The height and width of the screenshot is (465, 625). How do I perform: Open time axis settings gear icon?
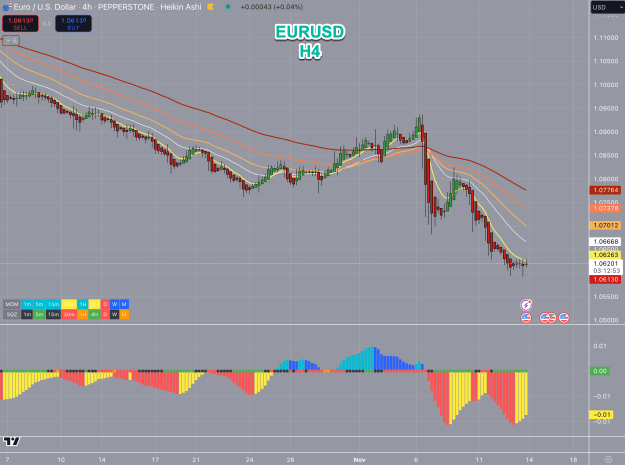click(608, 459)
